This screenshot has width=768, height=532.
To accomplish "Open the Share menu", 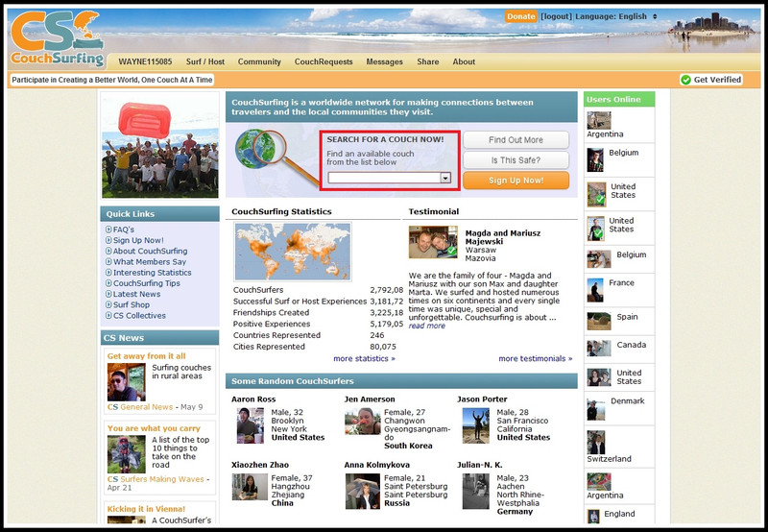I will point(427,61).
